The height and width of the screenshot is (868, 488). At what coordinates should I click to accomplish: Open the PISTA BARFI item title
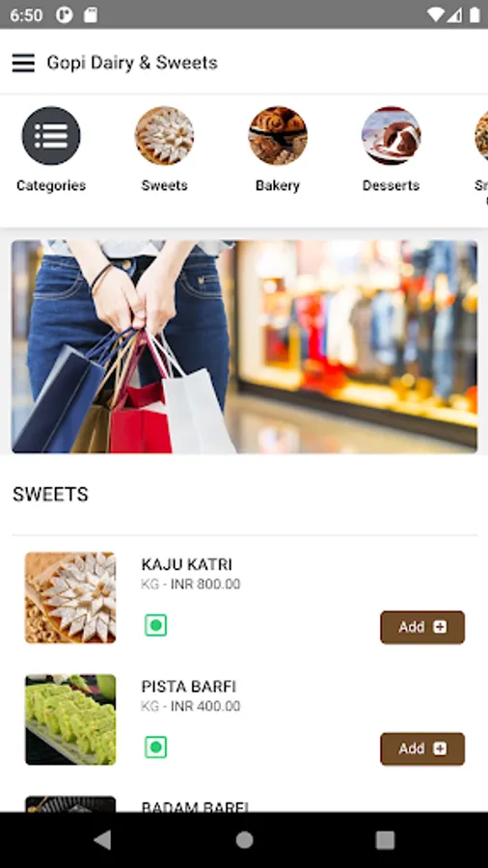189,687
